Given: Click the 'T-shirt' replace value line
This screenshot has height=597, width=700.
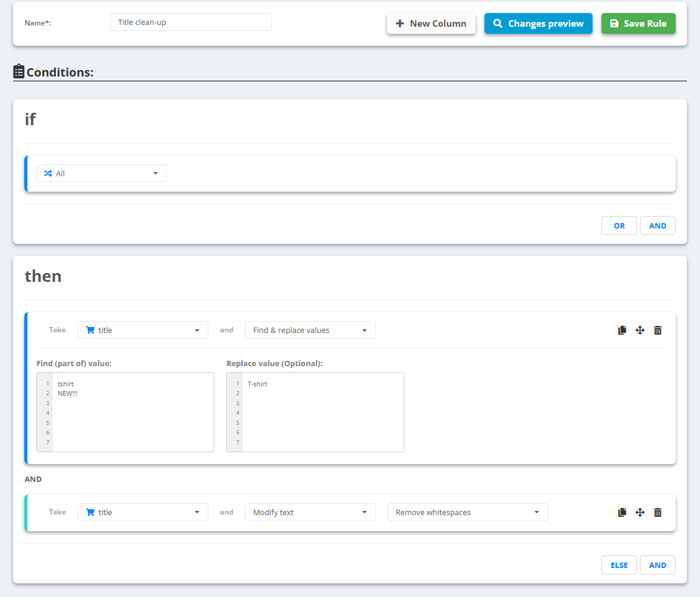Looking at the screenshot, I should [258, 384].
